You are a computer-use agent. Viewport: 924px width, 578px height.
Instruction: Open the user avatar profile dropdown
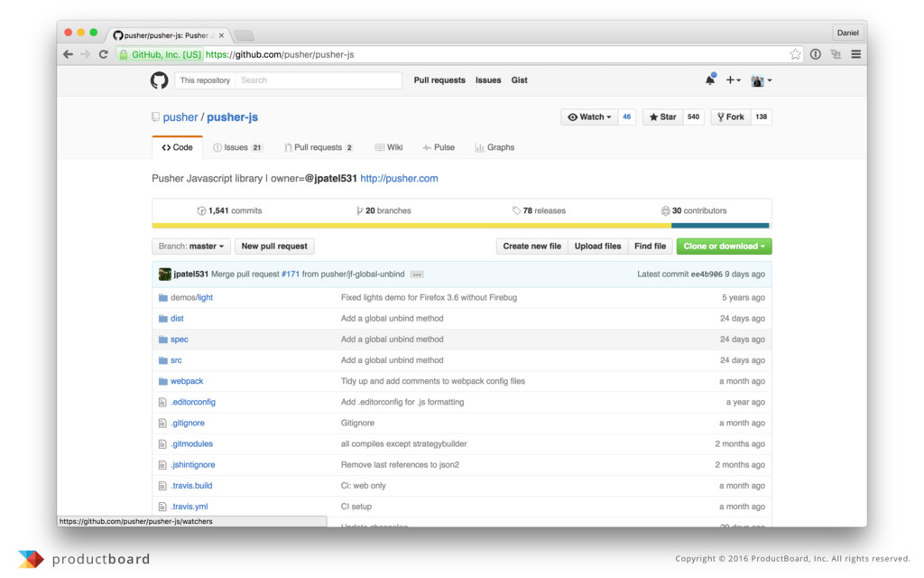click(762, 80)
